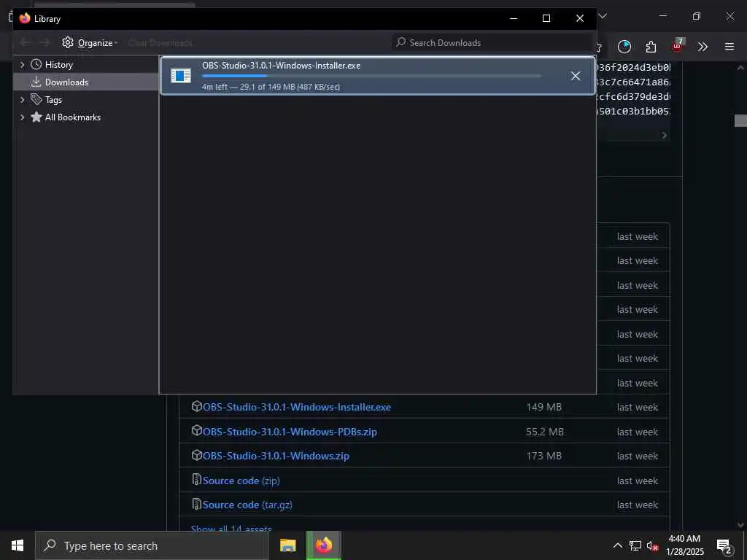Click the code block scroll right arrow
747x560 pixels.
coord(664,136)
